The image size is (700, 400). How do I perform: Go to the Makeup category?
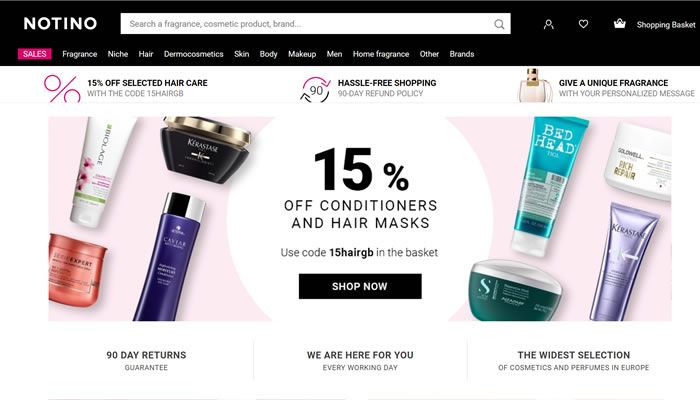click(x=302, y=54)
